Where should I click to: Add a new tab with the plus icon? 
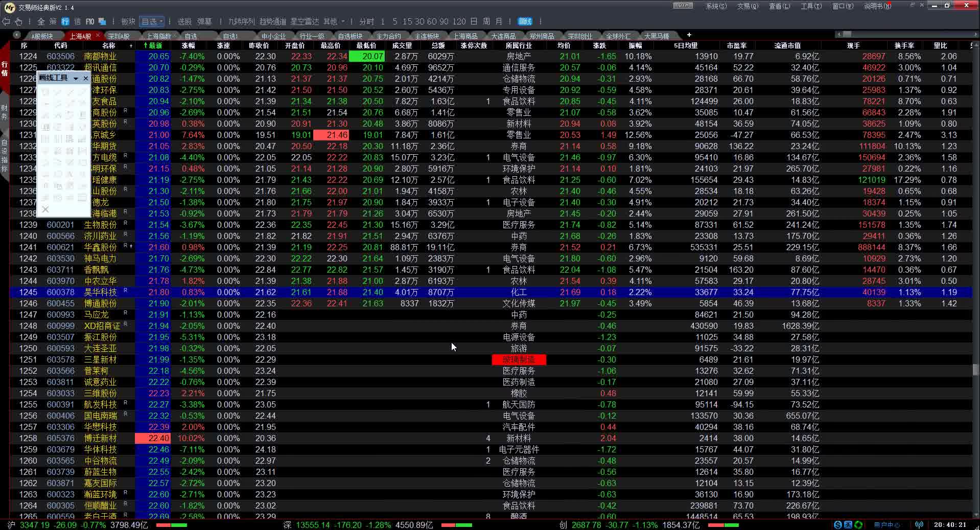[x=689, y=35]
